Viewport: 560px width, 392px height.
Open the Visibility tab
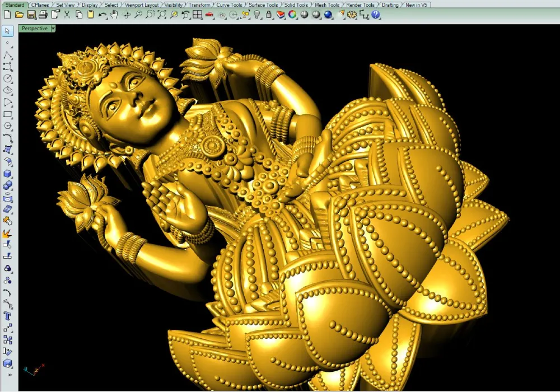click(x=173, y=4)
